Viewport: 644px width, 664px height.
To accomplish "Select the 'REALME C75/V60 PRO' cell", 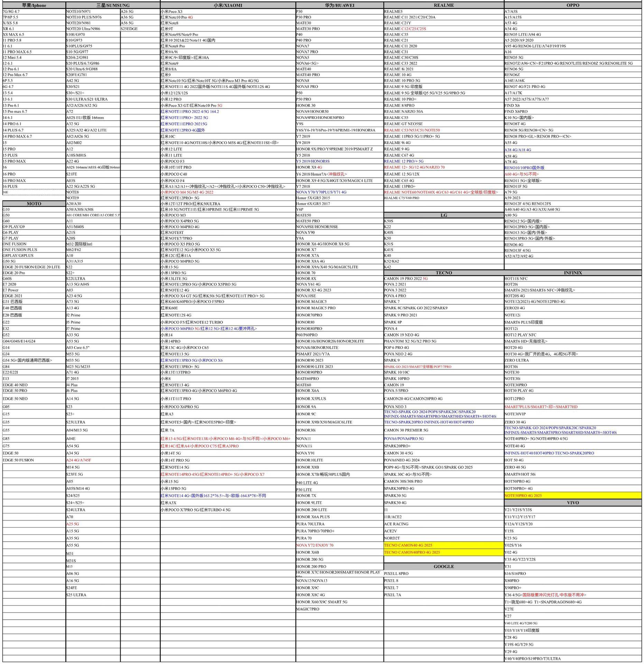I will pyautogui.click(x=444, y=198).
